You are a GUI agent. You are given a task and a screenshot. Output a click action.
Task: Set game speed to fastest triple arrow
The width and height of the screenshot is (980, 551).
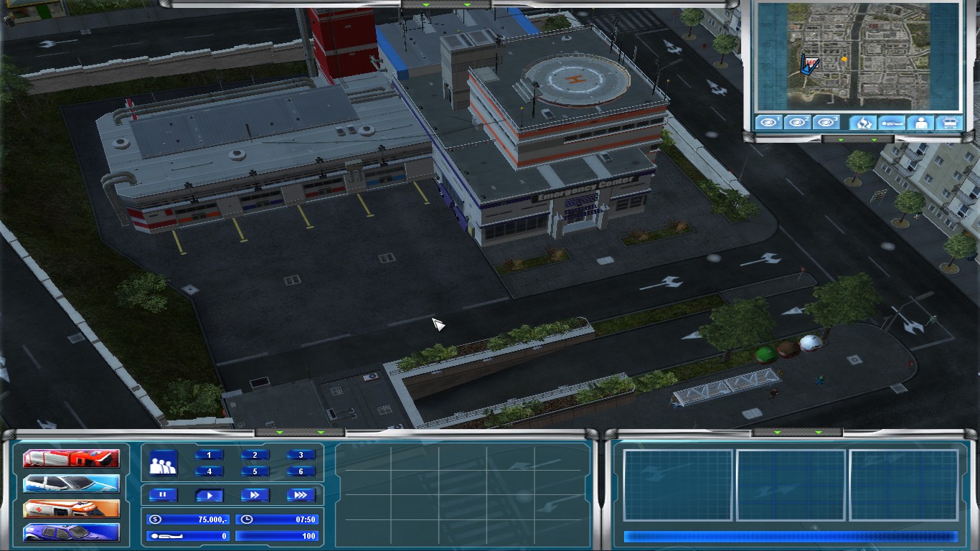coord(301,495)
